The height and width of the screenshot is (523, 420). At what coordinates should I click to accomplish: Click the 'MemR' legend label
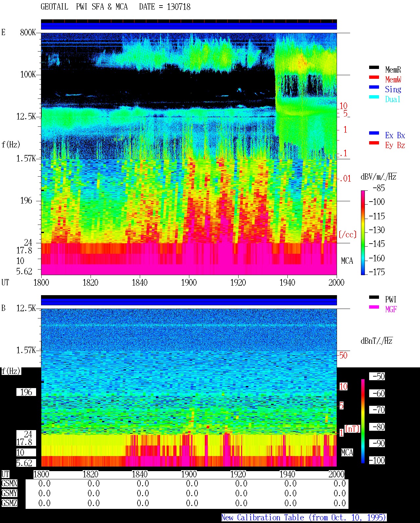click(x=393, y=70)
